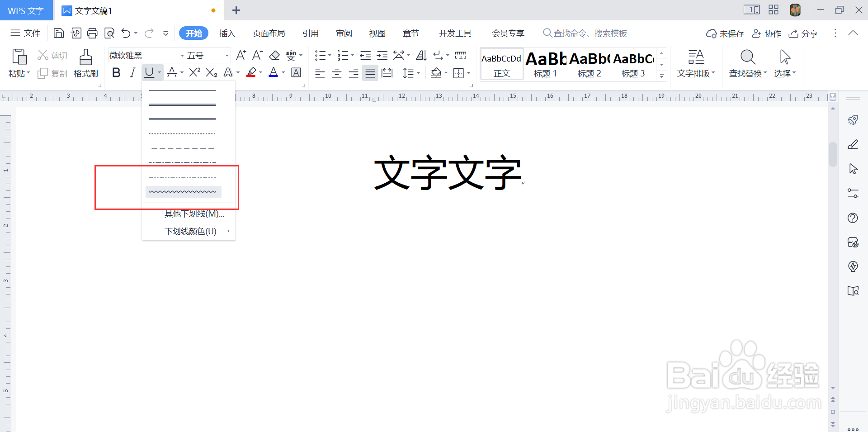
Task: Click the rocket icon in right sidebar
Action: [853, 120]
